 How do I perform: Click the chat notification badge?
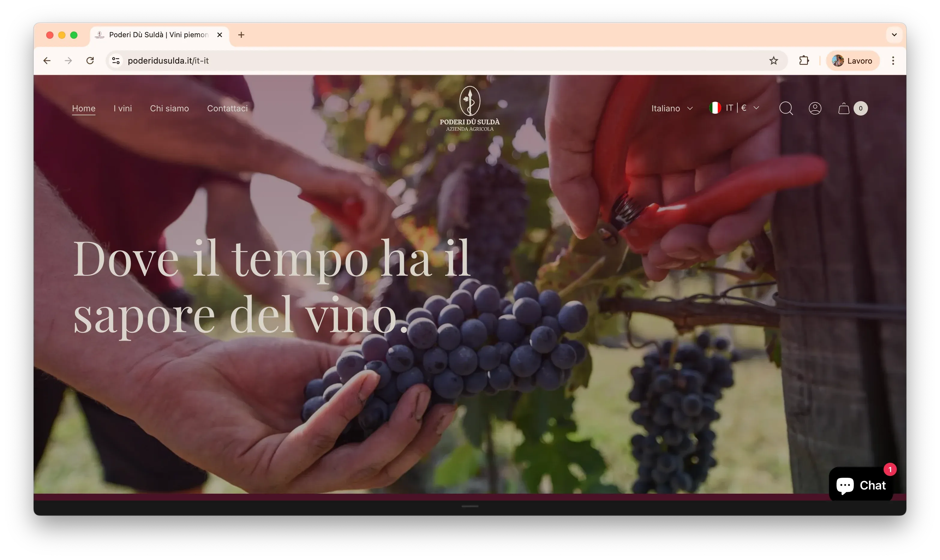(890, 469)
